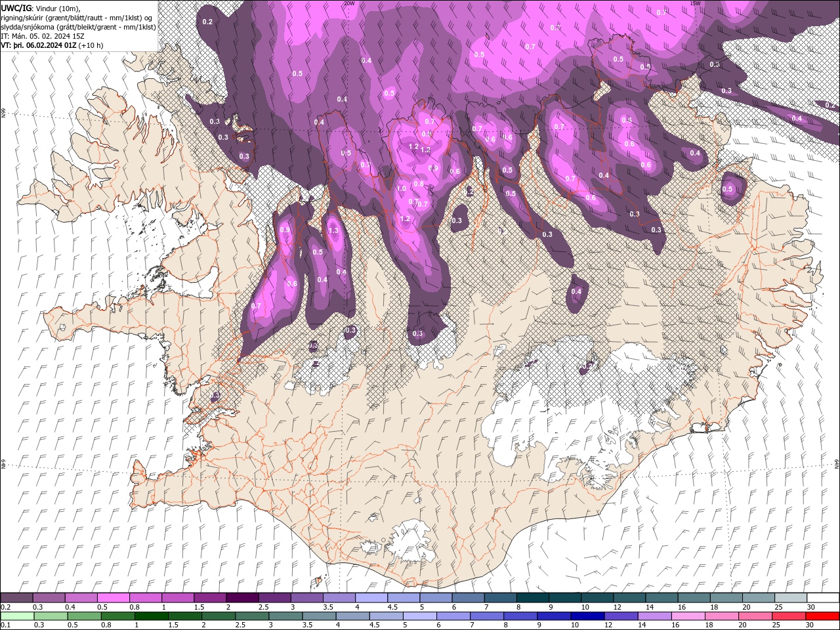840x630 pixels.
Task: Select the dark teal upper swatch between 8 and 9
Action: click(x=532, y=598)
